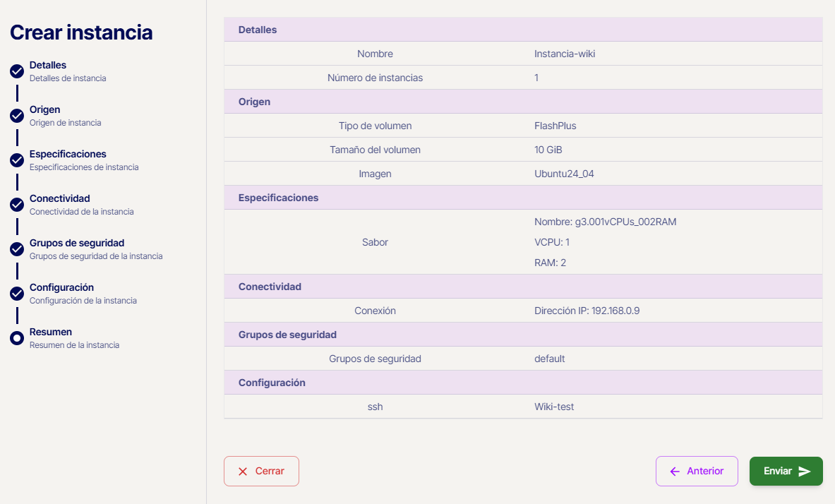The height and width of the screenshot is (504, 835).
Task: Click the left arrow icon on Anterior
Action: [675, 472]
